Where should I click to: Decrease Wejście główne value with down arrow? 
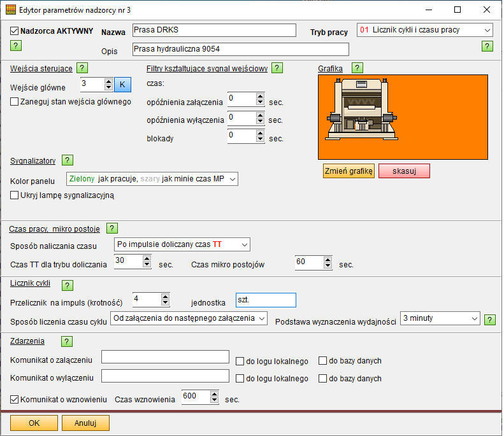pos(109,88)
